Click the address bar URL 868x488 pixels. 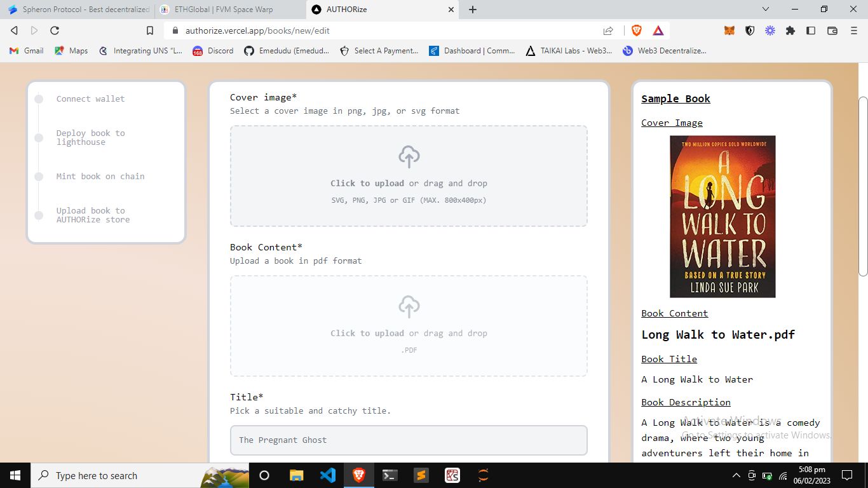[257, 30]
